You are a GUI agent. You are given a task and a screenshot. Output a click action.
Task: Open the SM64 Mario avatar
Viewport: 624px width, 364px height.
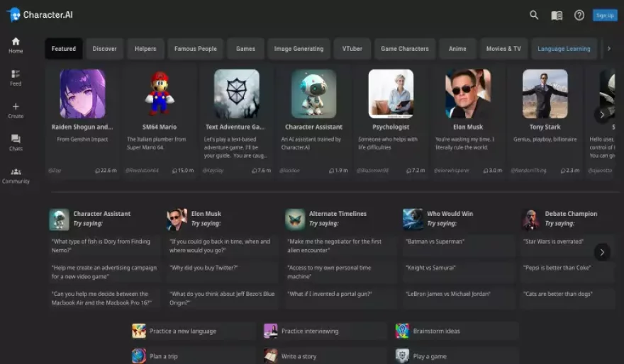click(x=160, y=93)
